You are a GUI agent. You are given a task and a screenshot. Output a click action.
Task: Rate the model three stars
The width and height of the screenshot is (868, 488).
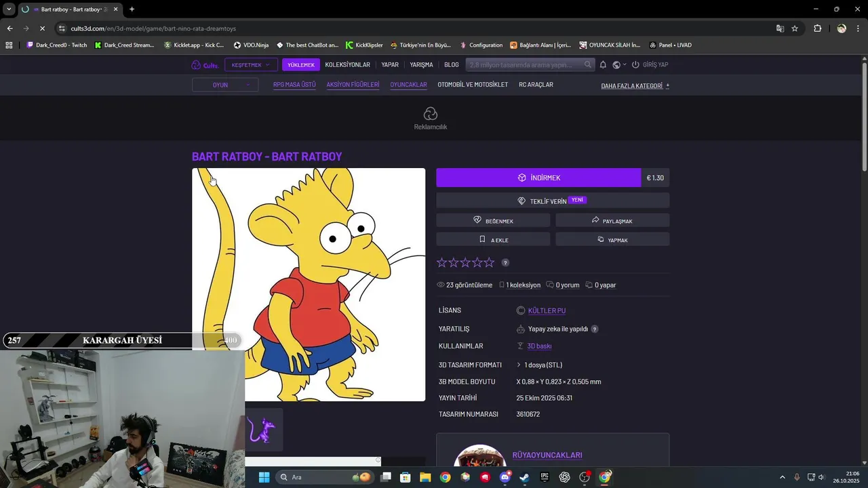[x=465, y=262]
